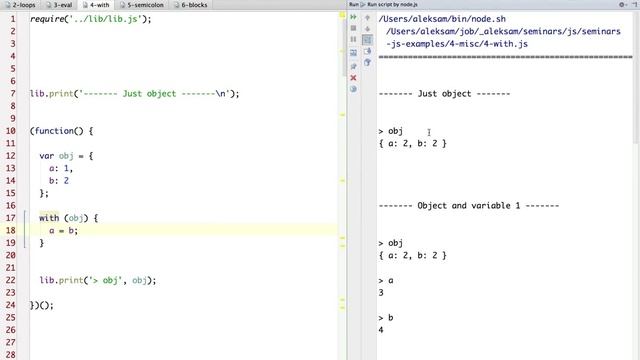Click line number 18 in gutter
The height and width of the screenshot is (360, 640).
click(11, 230)
